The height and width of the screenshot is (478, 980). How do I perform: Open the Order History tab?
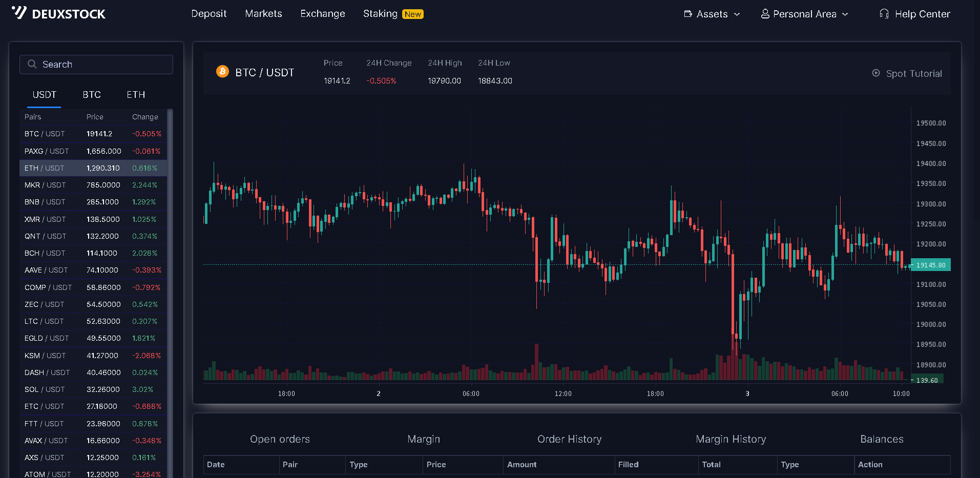point(569,439)
